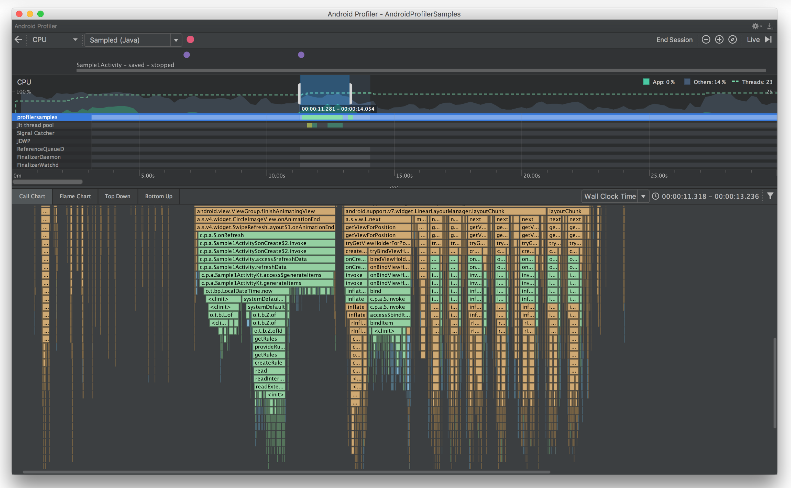The width and height of the screenshot is (791, 488).
Task: Click the 00:00:11.281 selection tooltip label
Action: (x=337, y=109)
